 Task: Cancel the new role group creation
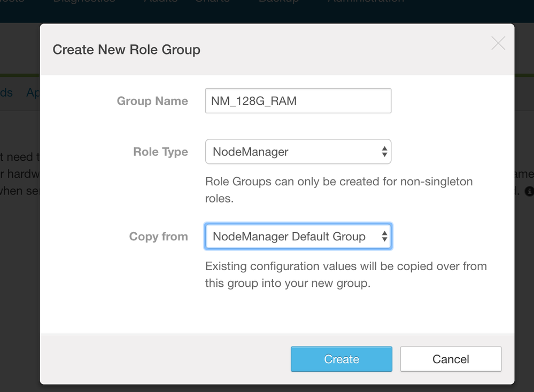click(x=450, y=359)
